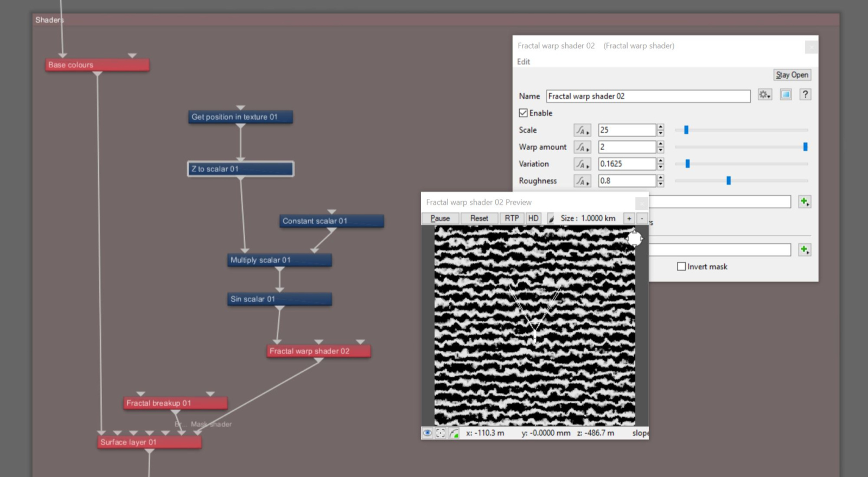Click the Pause button in preview
Image resolution: width=868 pixels, height=477 pixels.
coord(440,218)
